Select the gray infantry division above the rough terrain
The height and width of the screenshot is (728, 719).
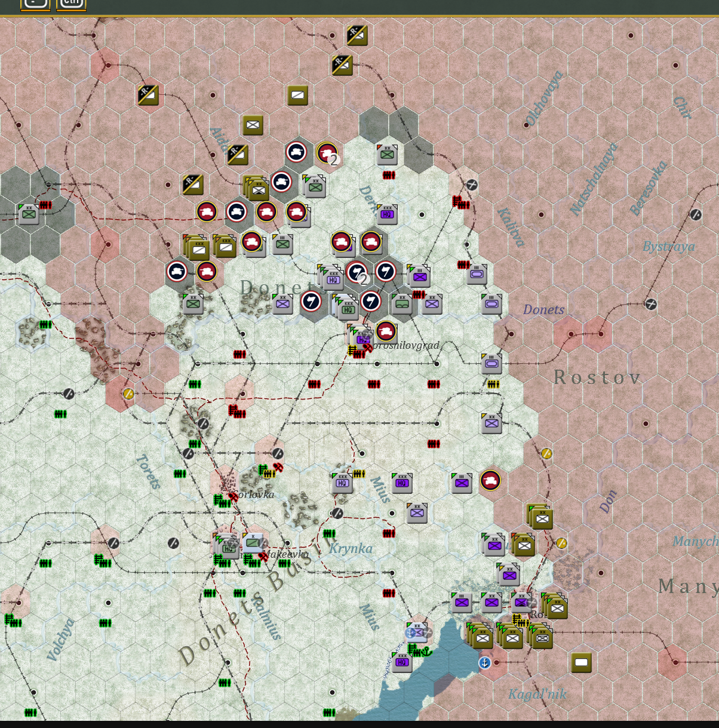(193, 303)
